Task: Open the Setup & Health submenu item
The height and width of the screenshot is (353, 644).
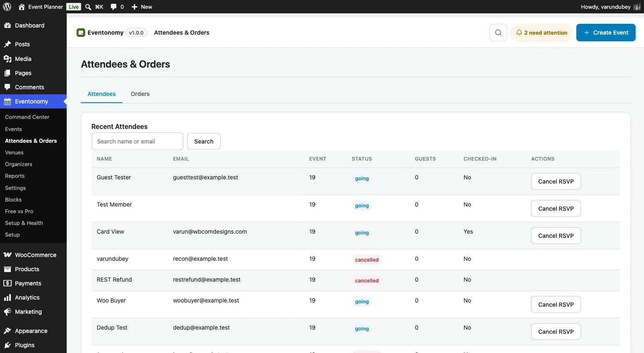Action: tap(24, 223)
